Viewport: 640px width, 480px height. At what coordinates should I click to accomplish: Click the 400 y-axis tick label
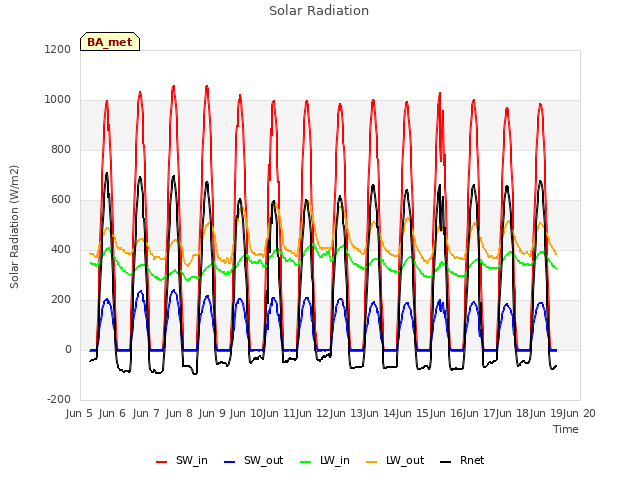coord(61,249)
